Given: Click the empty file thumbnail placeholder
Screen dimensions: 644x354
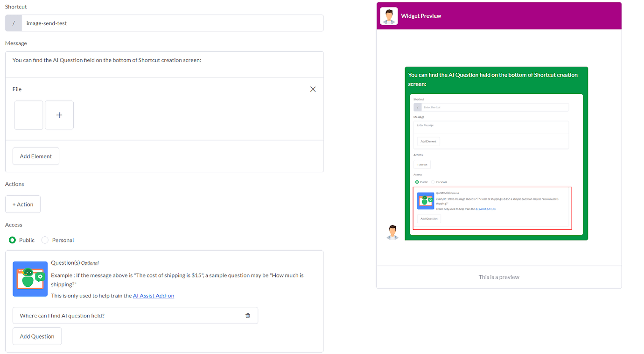Looking at the screenshot, I should [x=28, y=115].
